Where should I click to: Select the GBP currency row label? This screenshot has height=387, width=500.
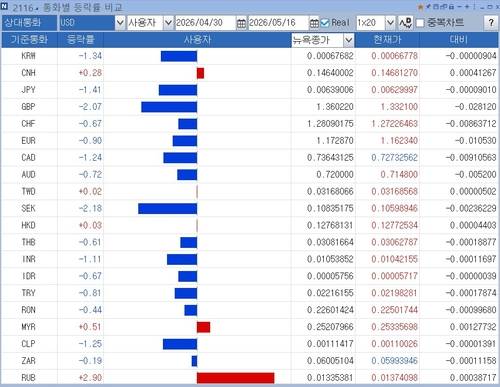(x=28, y=107)
